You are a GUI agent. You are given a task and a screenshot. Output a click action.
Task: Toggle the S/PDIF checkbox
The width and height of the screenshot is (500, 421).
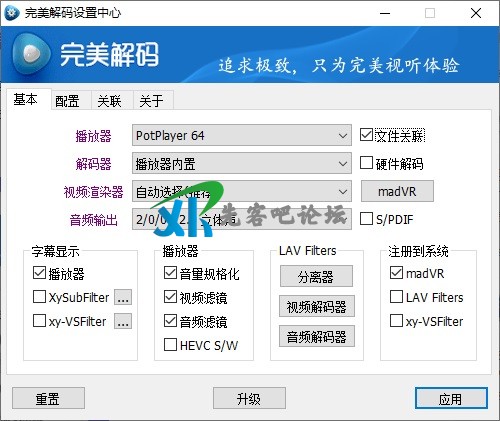point(366,219)
